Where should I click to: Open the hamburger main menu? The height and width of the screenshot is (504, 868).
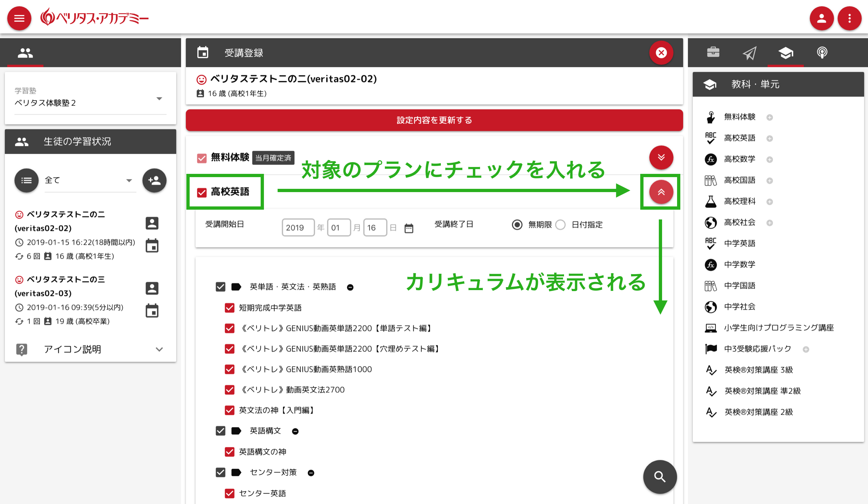click(x=19, y=18)
